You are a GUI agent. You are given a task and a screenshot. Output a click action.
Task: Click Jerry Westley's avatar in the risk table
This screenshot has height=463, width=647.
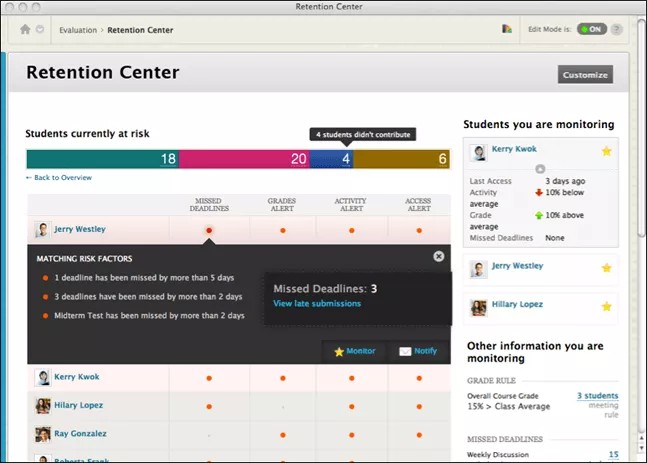pyautogui.click(x=42, y=230)
